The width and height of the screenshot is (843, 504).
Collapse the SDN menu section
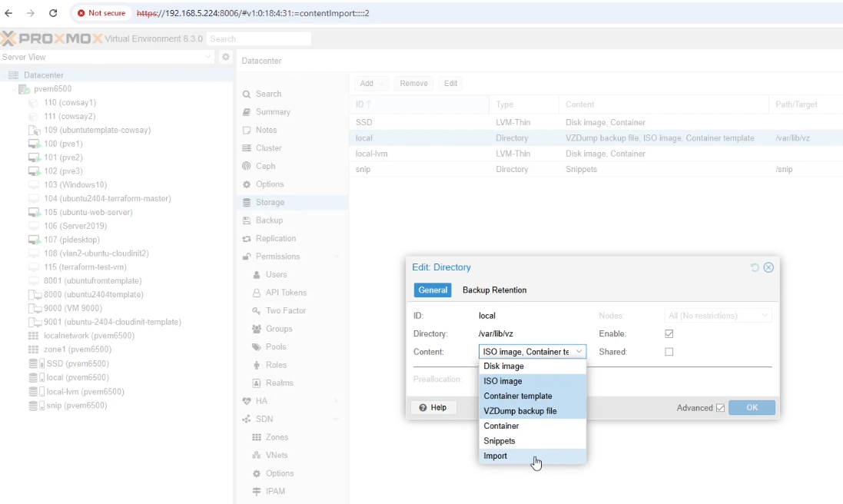click(x=337, y=419)
